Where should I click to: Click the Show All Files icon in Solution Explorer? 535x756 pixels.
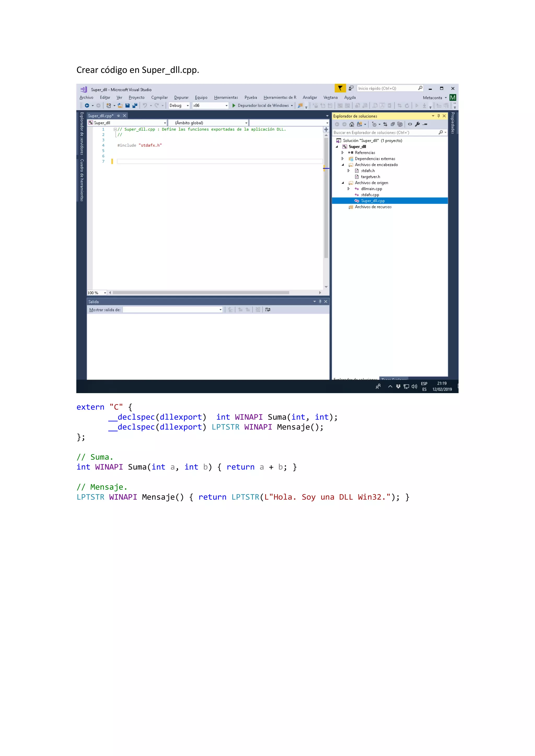400,124
